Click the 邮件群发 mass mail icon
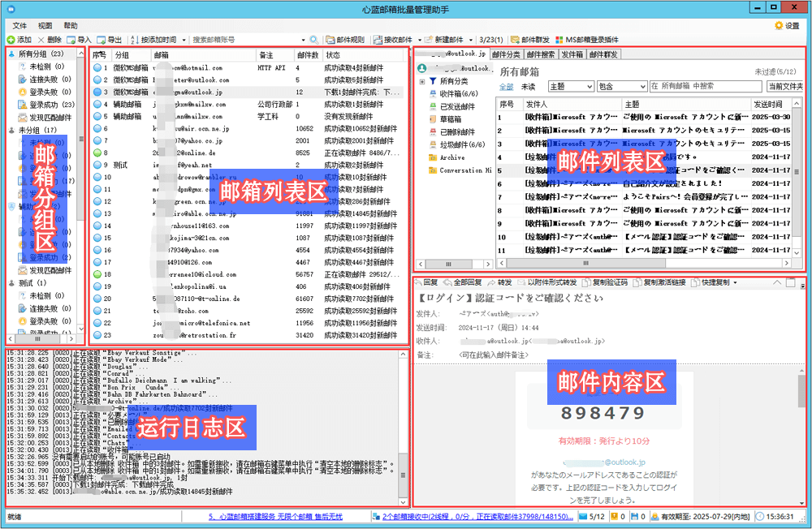This screenshot has width=812, height=529. (515, 40)
